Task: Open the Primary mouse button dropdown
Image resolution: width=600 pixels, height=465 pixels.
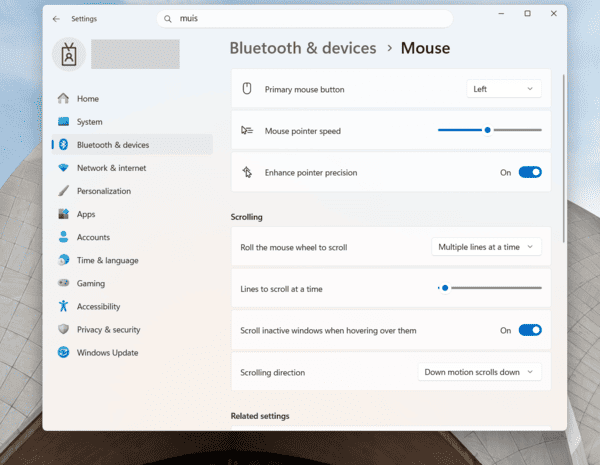Action: coord(504,89)
